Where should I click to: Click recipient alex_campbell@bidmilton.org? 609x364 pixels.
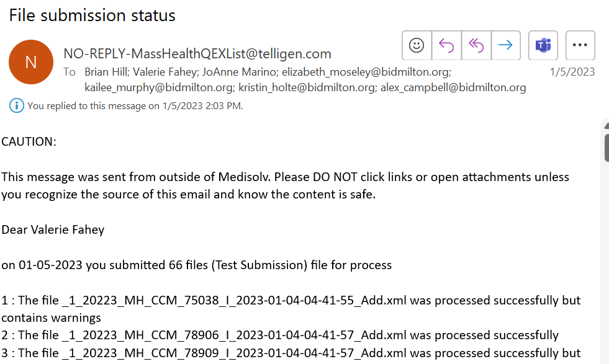[x=453, y=87]
